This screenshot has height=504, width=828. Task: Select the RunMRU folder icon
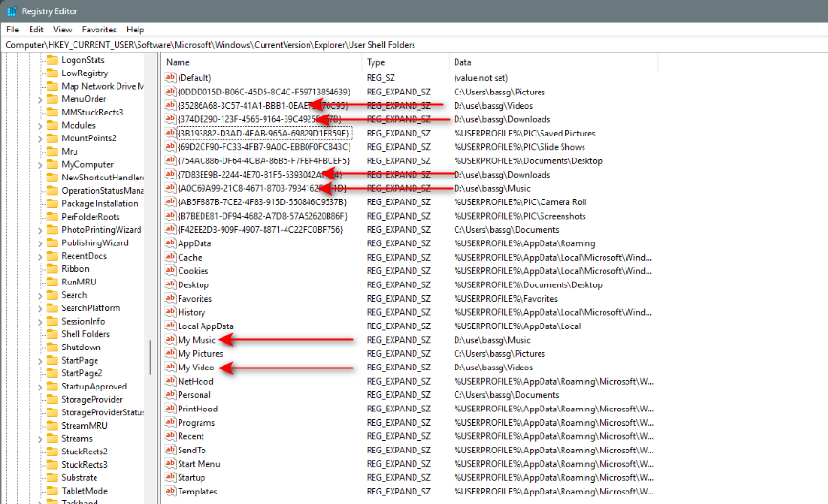click(x=53, y=282)
